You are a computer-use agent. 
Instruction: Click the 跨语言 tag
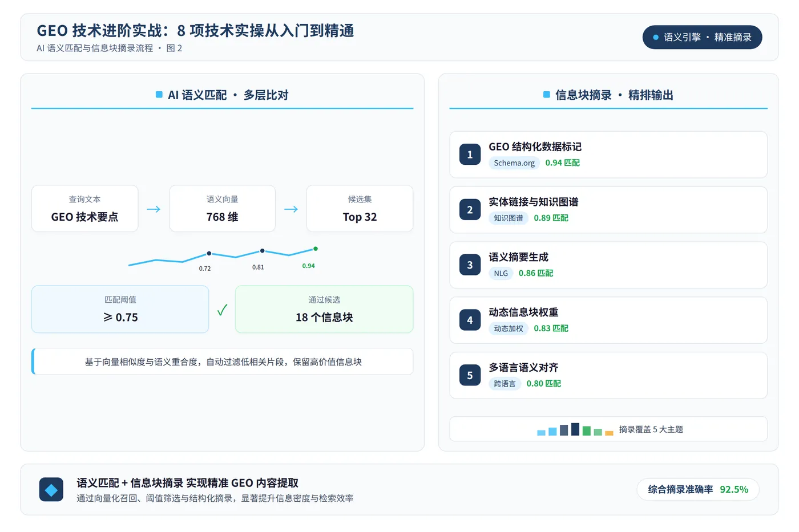coord(505,384)
